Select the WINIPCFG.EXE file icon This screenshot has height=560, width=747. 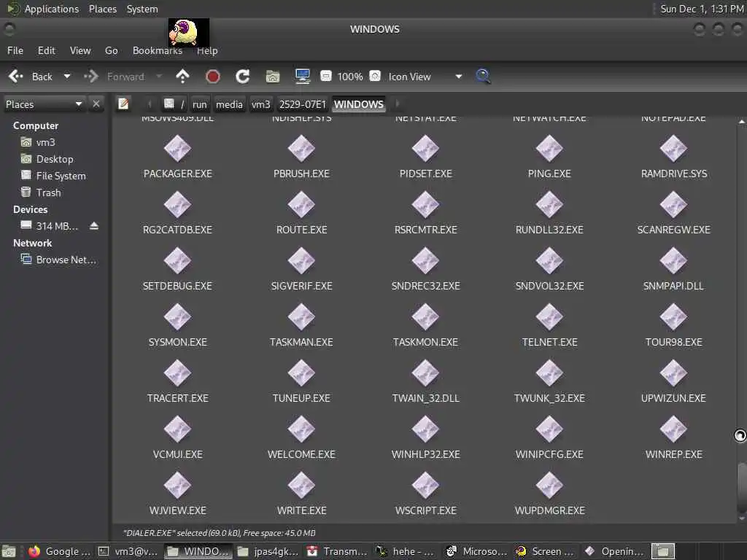(x=549, y=429)
